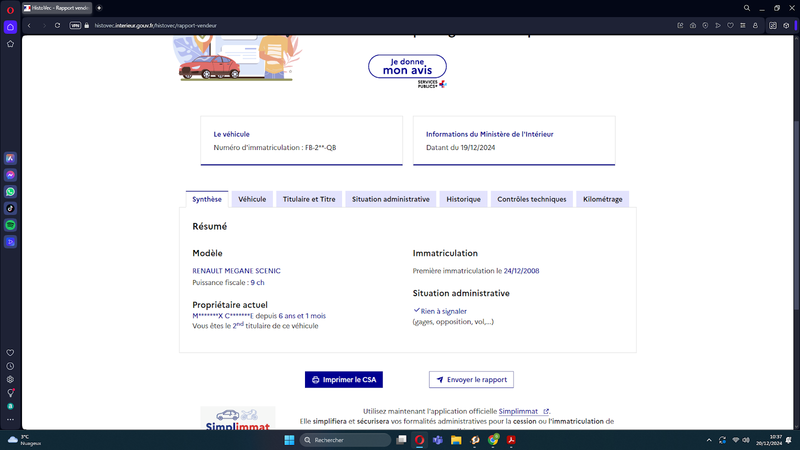Open the Aria AI sidebar icon
The image size is (800, 450).
click(x=10, y=159)
